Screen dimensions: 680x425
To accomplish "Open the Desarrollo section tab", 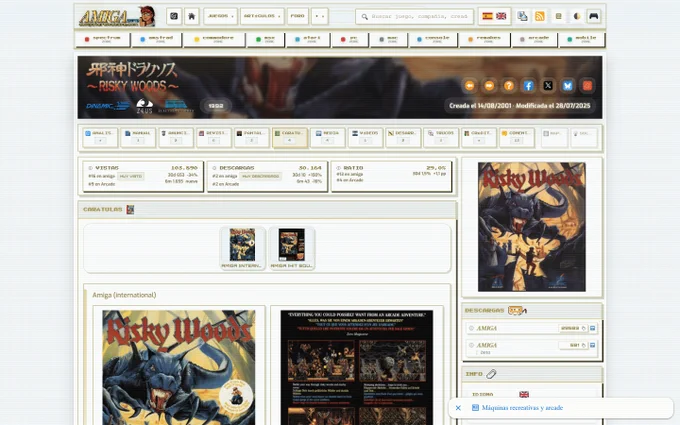I will (x=403, y=137).
